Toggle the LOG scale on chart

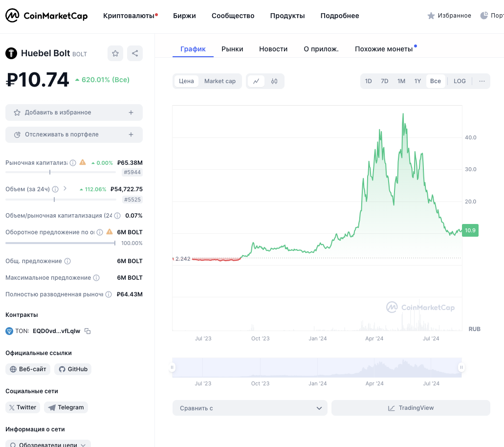[x=460, y=81]
